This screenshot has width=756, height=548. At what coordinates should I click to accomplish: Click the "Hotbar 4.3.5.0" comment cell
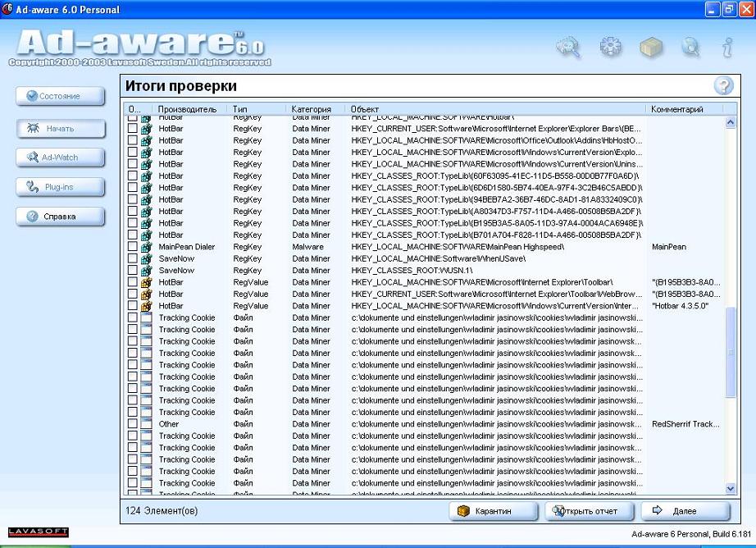tap(680, 306)
